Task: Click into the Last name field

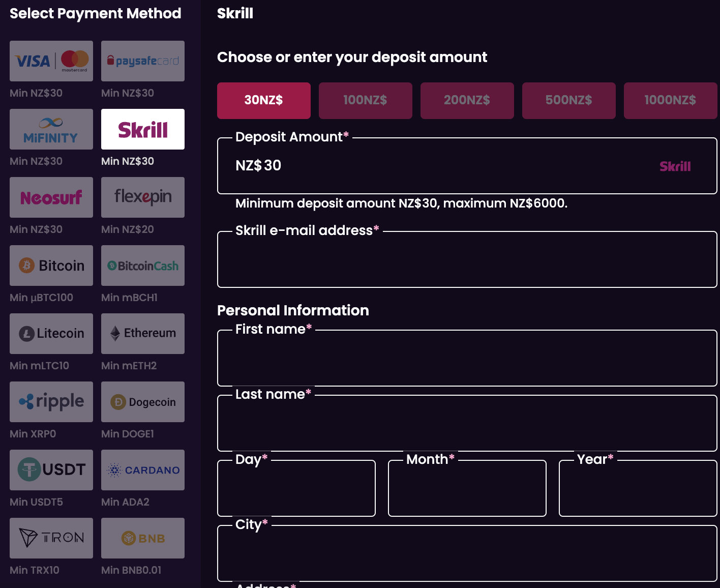Action: pyautogui.click(x=467, y=423)
